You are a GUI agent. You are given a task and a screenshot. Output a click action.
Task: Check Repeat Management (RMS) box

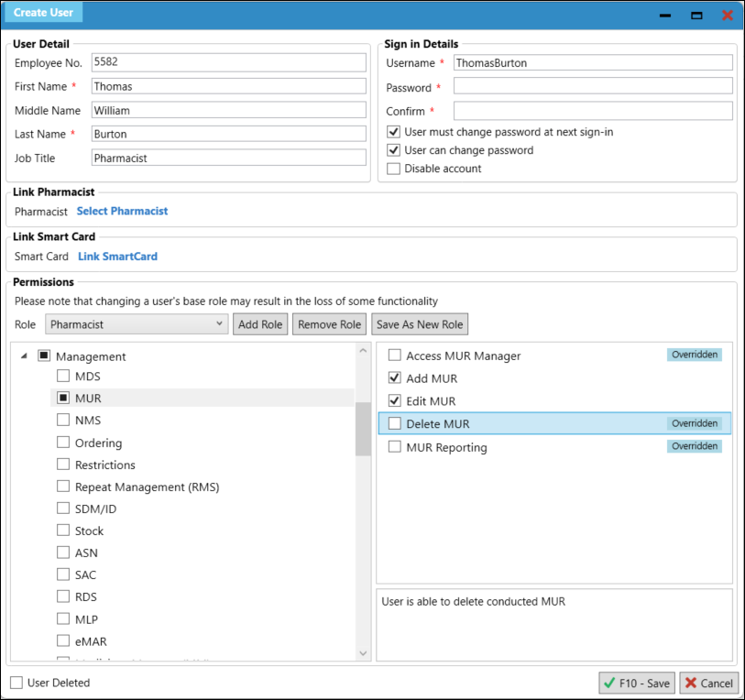tap(63, 487)
